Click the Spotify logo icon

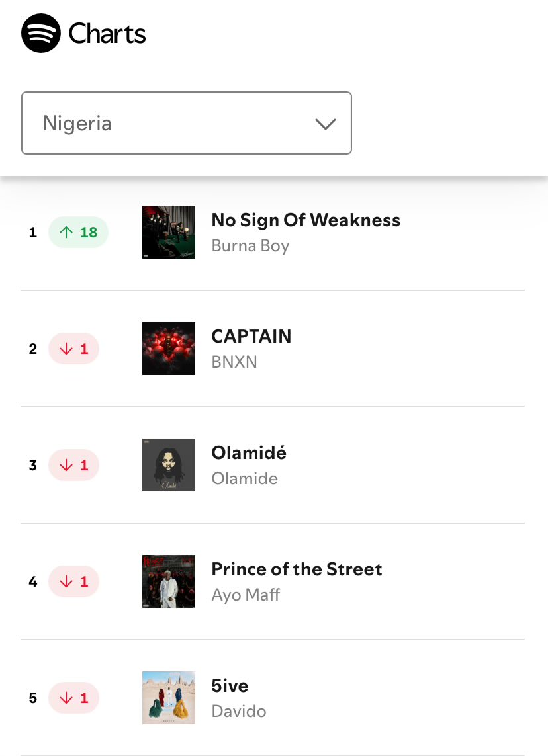coord(41,33)
